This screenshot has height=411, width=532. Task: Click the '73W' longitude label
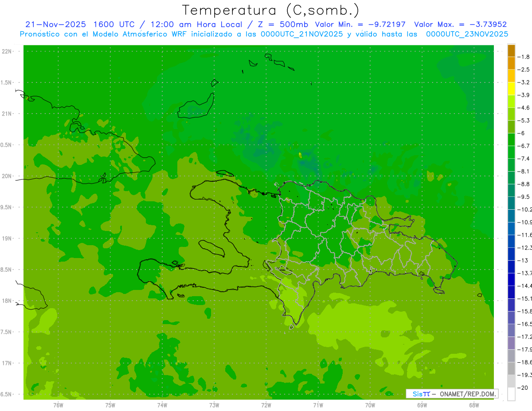point(214,405)
